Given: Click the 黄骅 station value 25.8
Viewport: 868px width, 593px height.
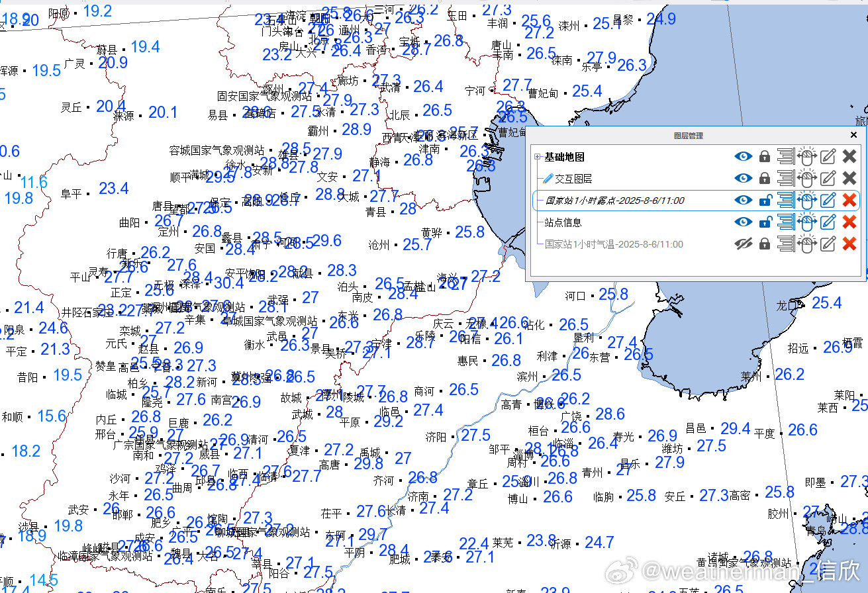Looking at the screenshot, I should coord(470,232).
